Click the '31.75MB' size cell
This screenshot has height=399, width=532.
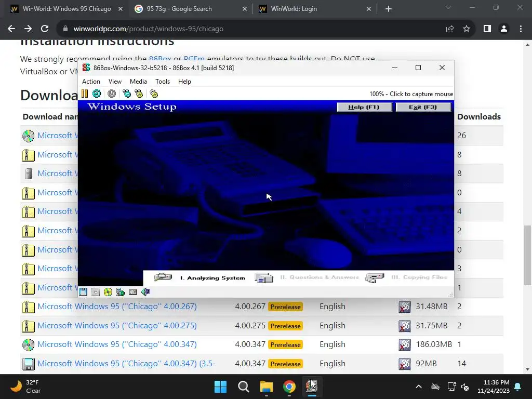click(432, 325)
